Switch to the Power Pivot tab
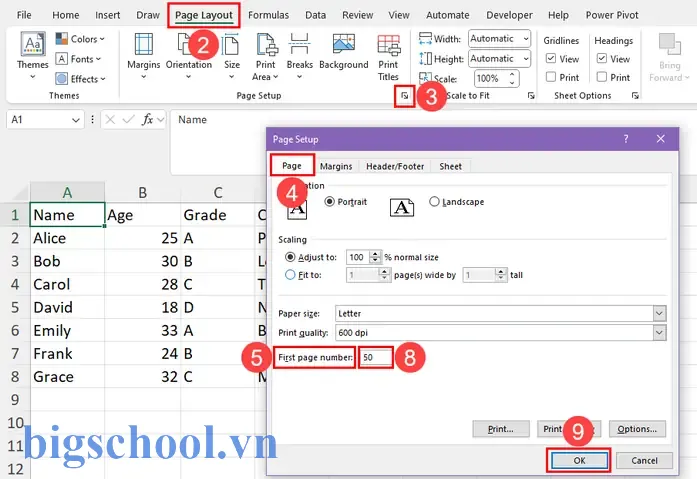697x479 pixels. tap(612, 15)
